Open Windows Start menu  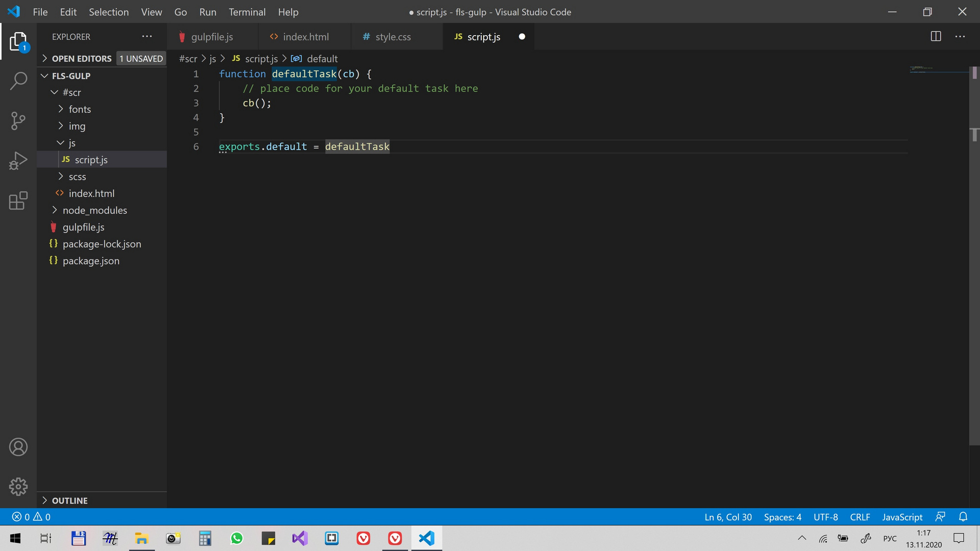click(x=15, y=538)
